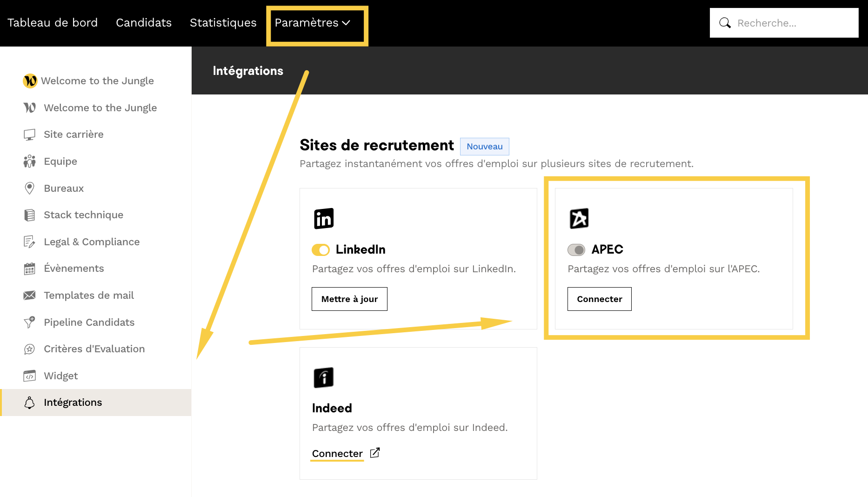868x497 pixels.
Task: Click the external link icon beside Indeed Connecter
Action: [x=375, y=453]
